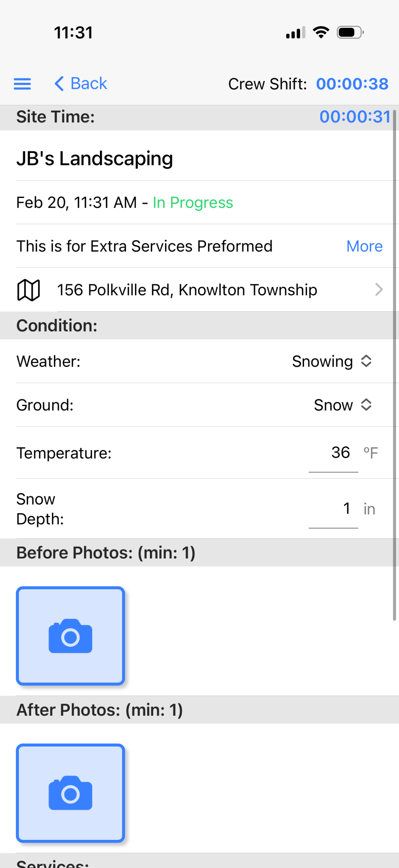This screenshot has width=399, height=868.
Task: Open the Weather dropdown showing Snowing
Action: [x=332, y=361]
